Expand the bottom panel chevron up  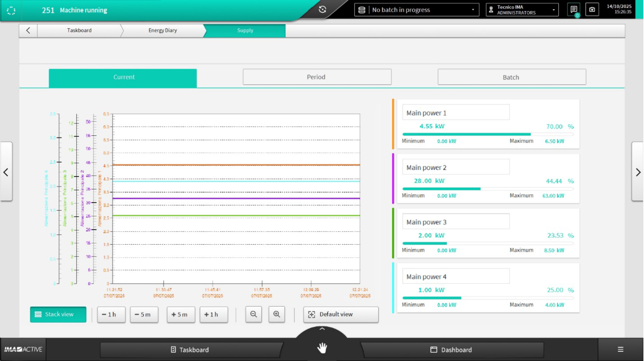[x=322, y=329]
